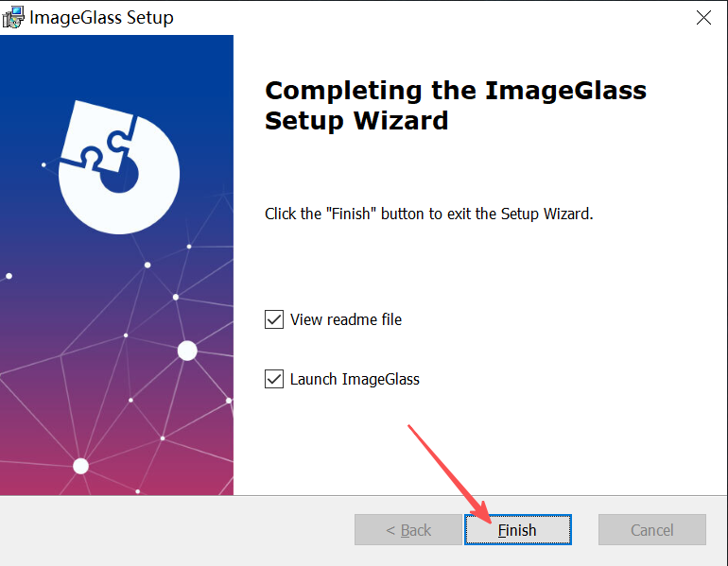Close the ImageGlass Setup window
The height and width of the screenshot is (566, 728).
coord(703,18)
